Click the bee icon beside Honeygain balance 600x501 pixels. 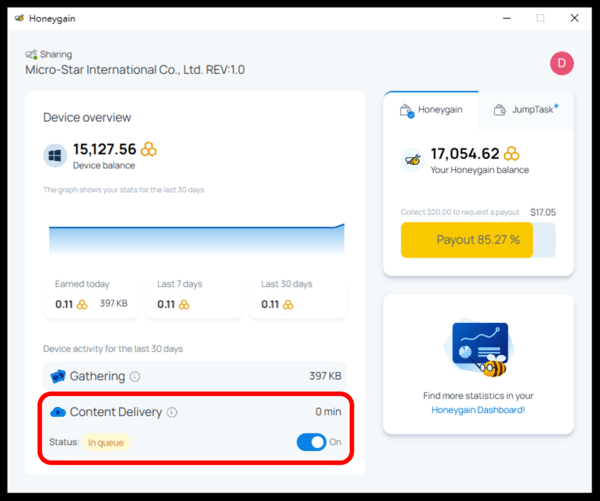(411, 159)
